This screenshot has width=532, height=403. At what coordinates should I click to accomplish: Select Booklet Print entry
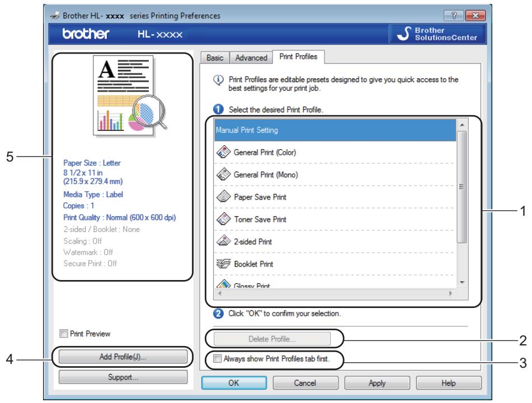pos(335,264)
